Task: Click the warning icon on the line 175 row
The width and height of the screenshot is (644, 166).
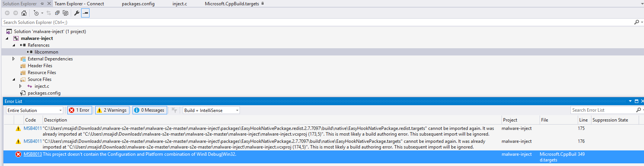Action: pos(18,129)
